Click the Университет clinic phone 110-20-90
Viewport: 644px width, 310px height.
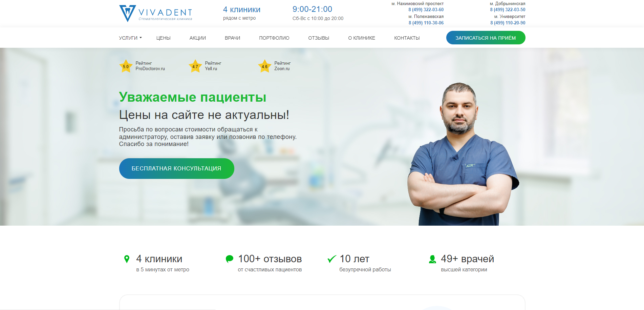(x=508, y=23)
